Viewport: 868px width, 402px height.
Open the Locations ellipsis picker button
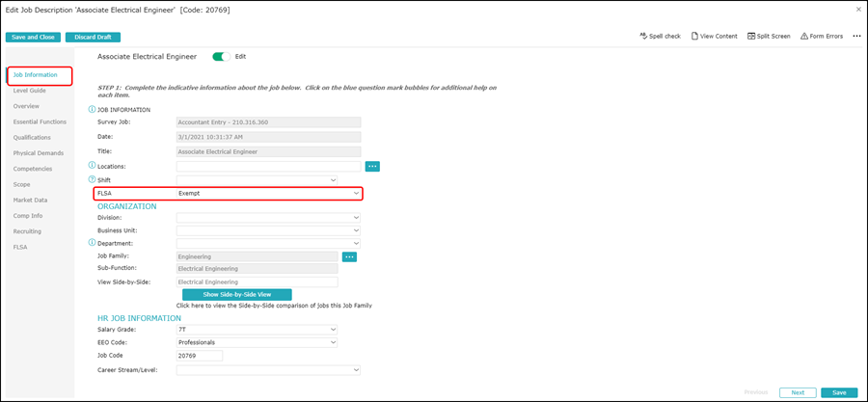372,166
